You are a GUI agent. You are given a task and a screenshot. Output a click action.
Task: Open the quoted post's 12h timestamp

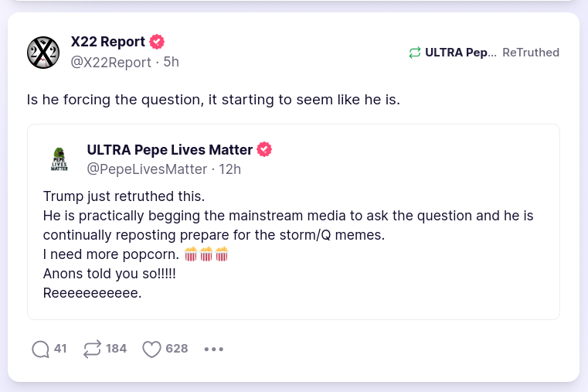point(230,169)
